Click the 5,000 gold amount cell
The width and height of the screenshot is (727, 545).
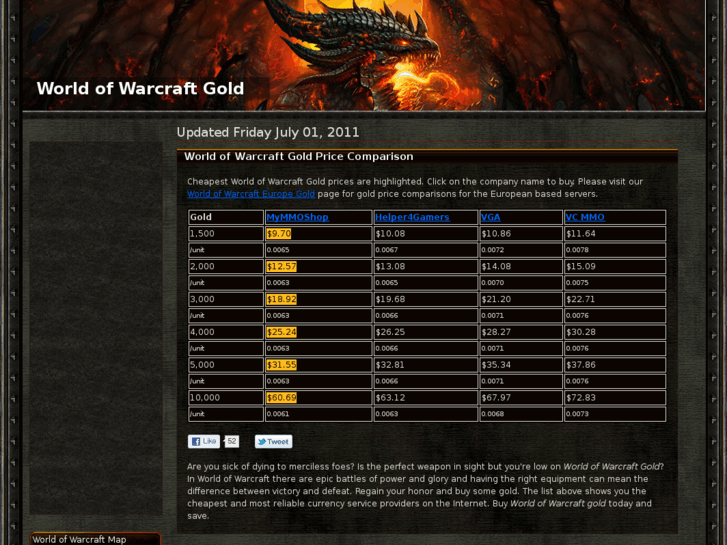click(226, 365)
